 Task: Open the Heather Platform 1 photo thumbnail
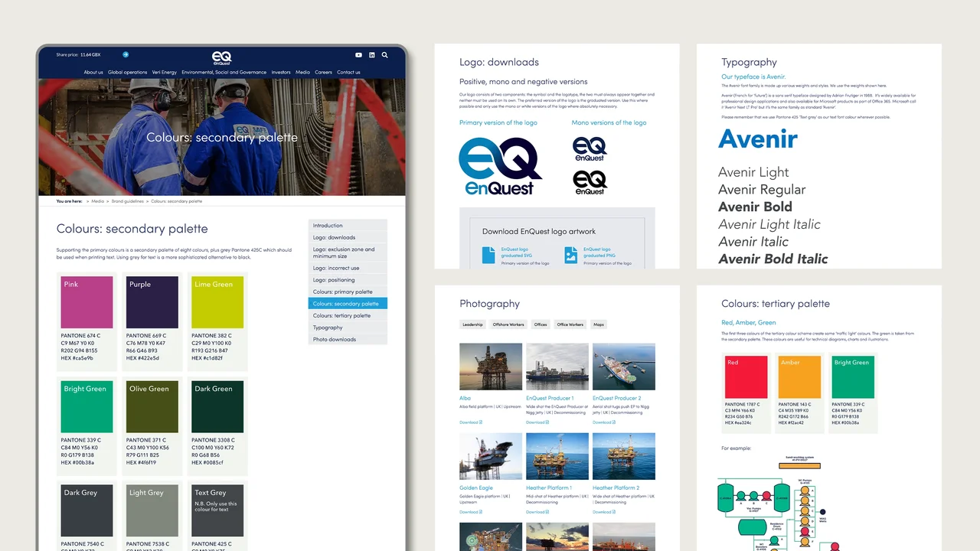pos(557,456)
